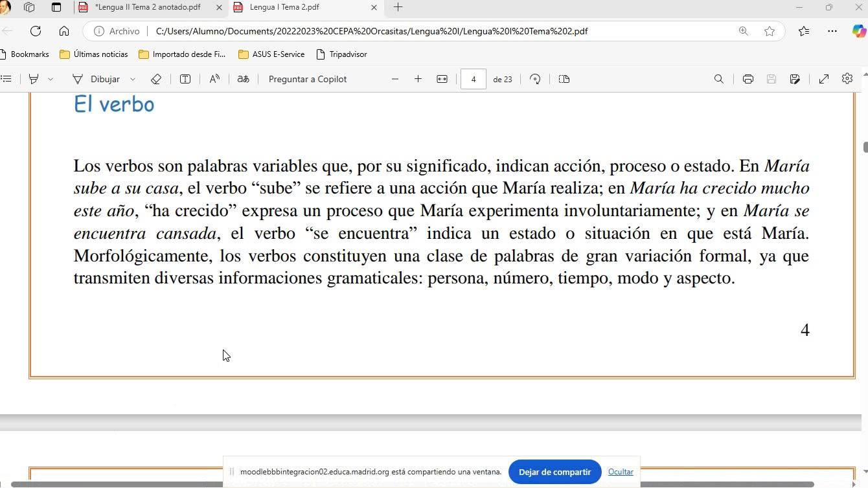Save the PDF as a new file
This screenshot has height=488, width=868.
pos(795,79)
